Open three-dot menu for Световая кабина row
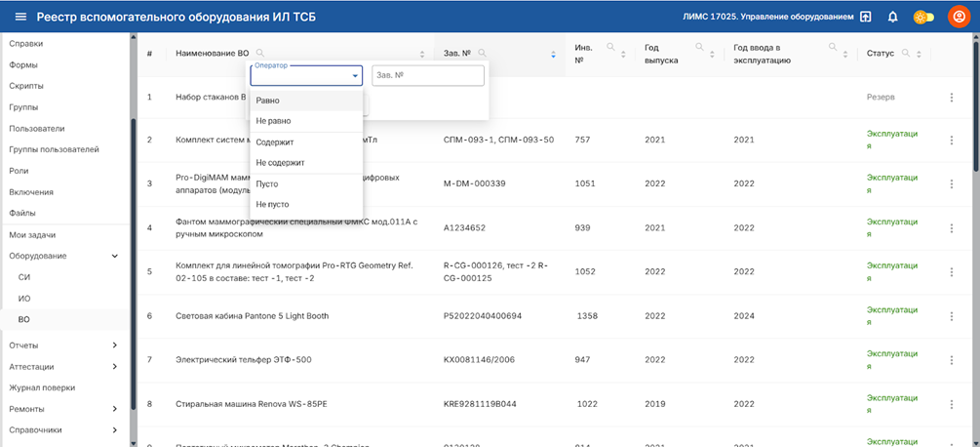 pyautogui.click(x=952, y=316)
